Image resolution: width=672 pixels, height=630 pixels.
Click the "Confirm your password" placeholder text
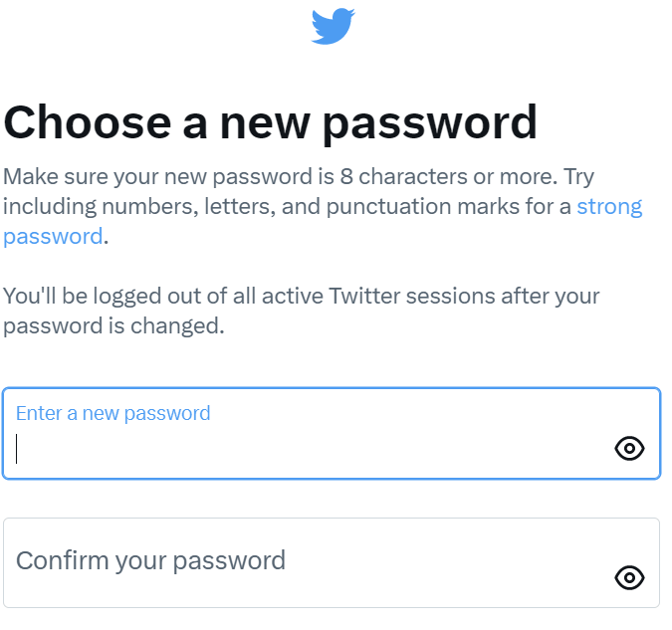(x=150, y=560)
